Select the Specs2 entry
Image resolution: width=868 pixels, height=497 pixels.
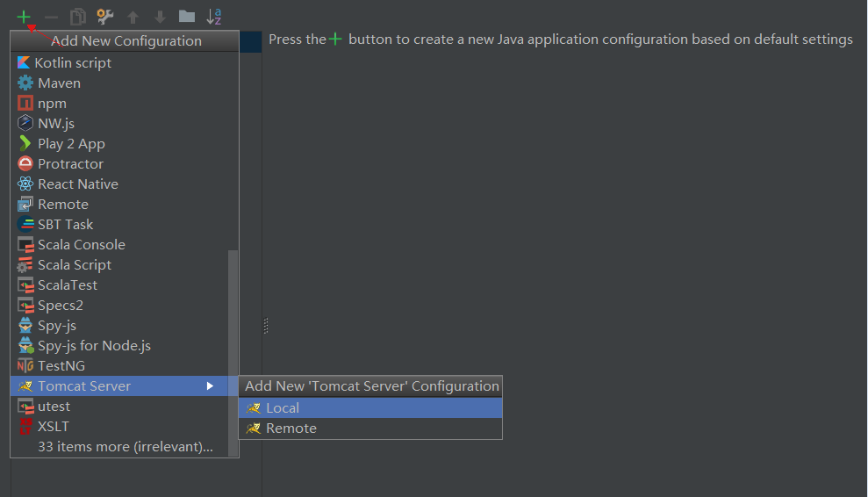point(119,306)
